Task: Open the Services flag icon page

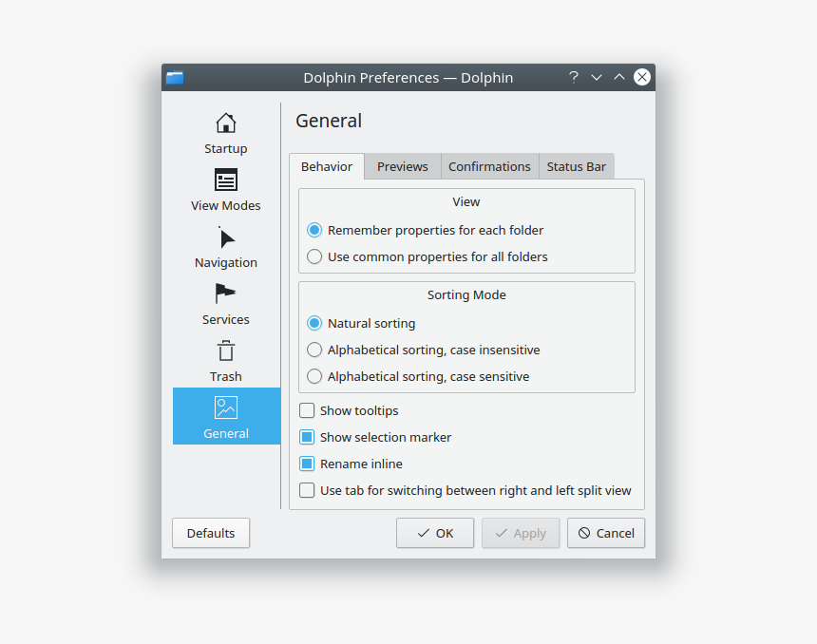Action: pos(225,303)
